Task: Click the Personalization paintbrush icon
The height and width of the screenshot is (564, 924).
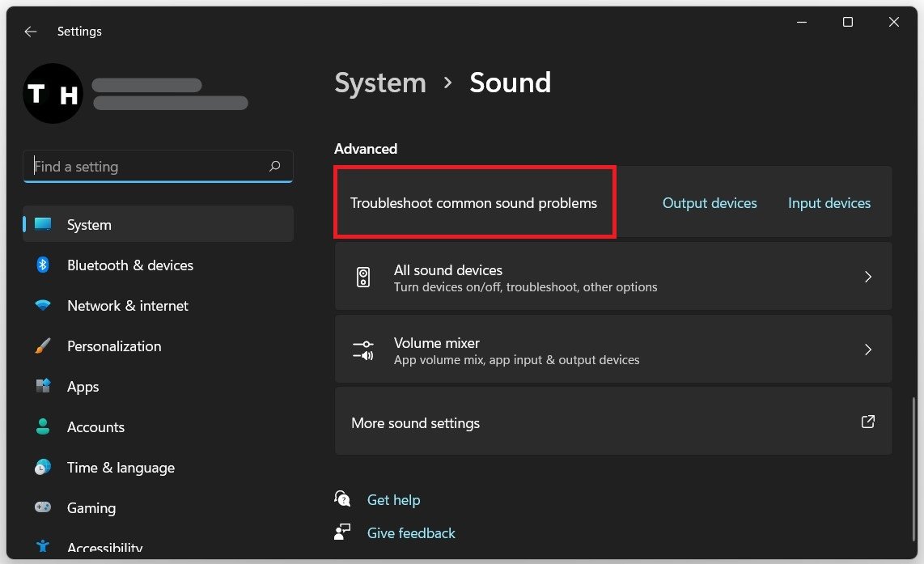Action: 43,346
